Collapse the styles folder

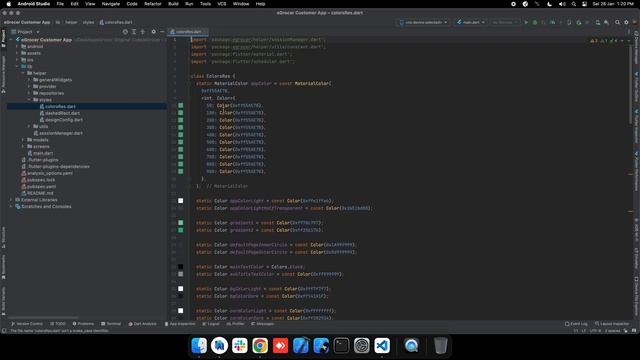(29, 100)
